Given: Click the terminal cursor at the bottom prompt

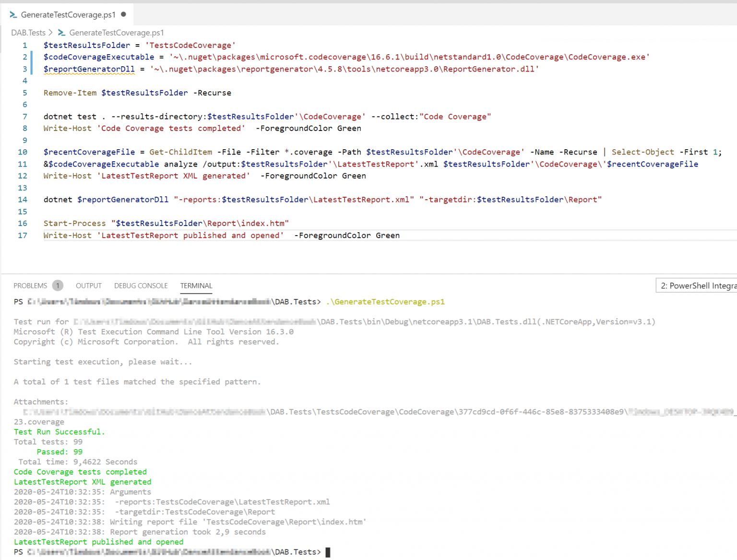Looking at the screenshot, I should click(328, 552).
